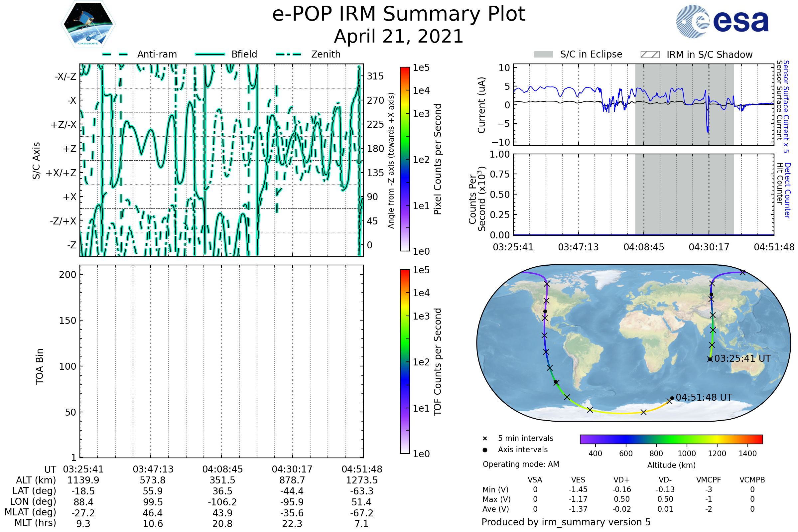Click the S/C in Eclipse gray legend patch
This screenshot has width=798, height=532.
point(543,55)
